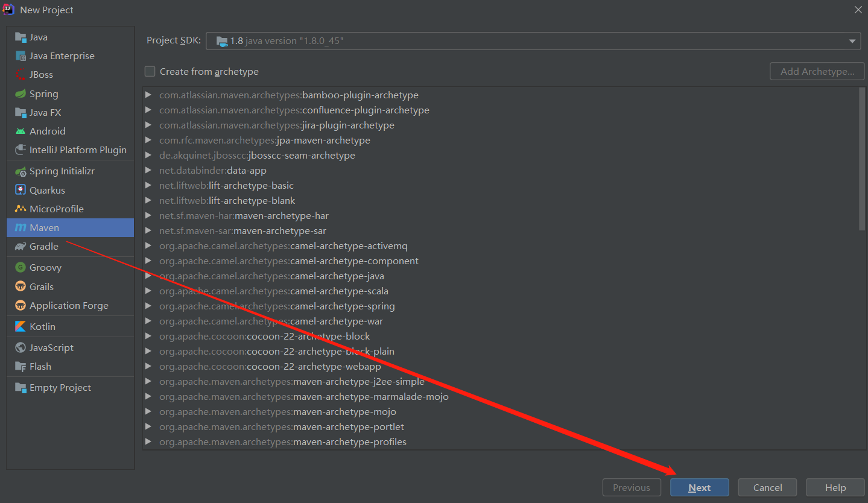Select maven-archetype-portlet row text
The height and width of the screenshot is (503, 868).
282,426
